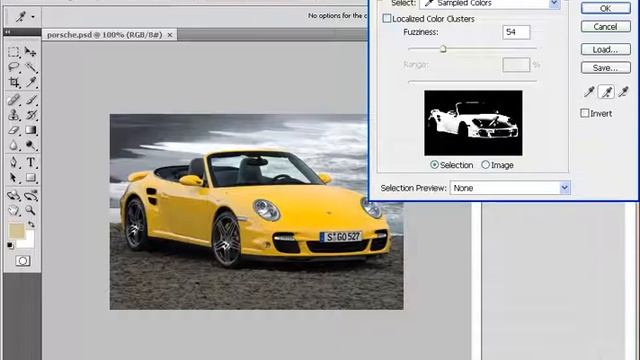The width and height of the screenshot is (640, 360).
Task: Click the plain eyedropper in Color Range dialog
Action: pos(589,92)
